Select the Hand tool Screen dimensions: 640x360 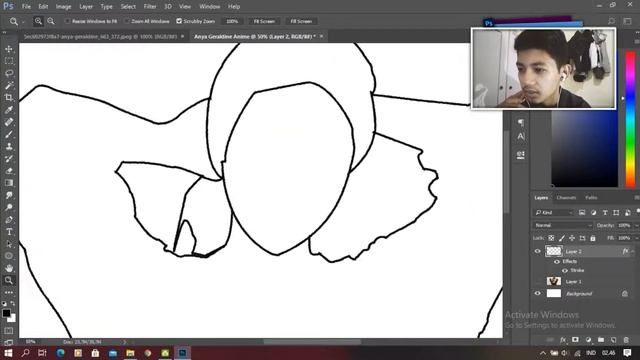point(9,268)
